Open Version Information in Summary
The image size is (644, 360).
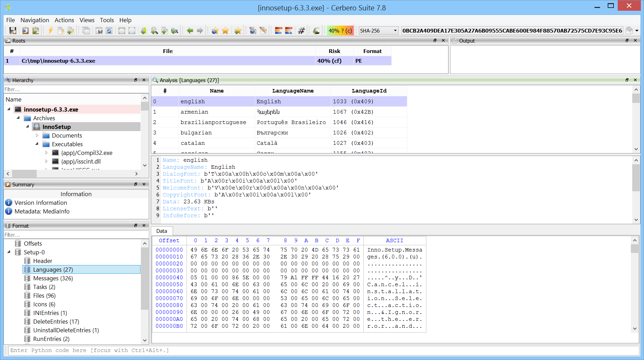(x=40, y=203)
